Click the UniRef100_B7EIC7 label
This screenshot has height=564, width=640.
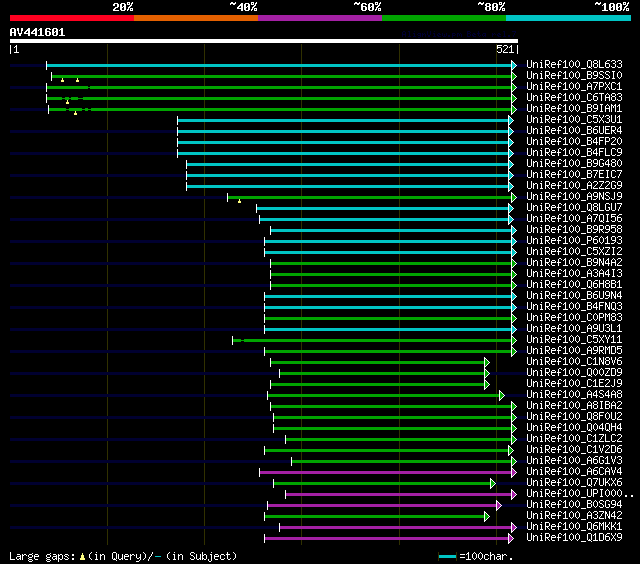coord(574,175)
